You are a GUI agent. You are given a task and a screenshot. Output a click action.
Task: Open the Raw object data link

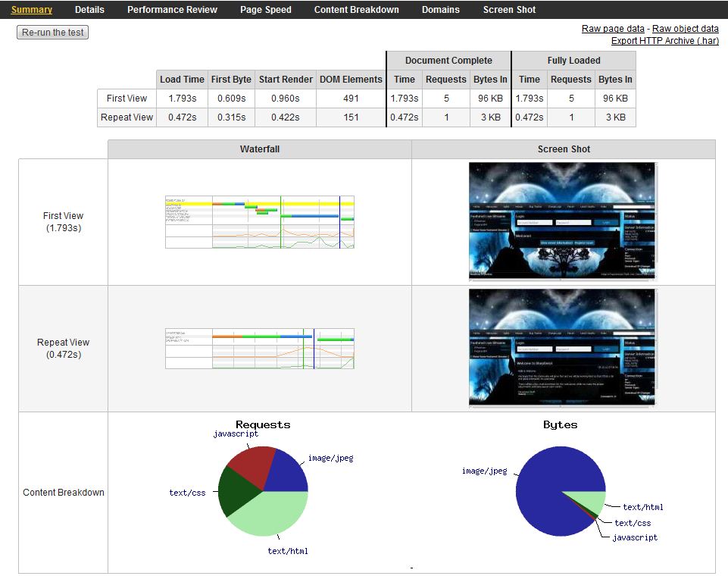pyautogui.click(x=686, y=29)
